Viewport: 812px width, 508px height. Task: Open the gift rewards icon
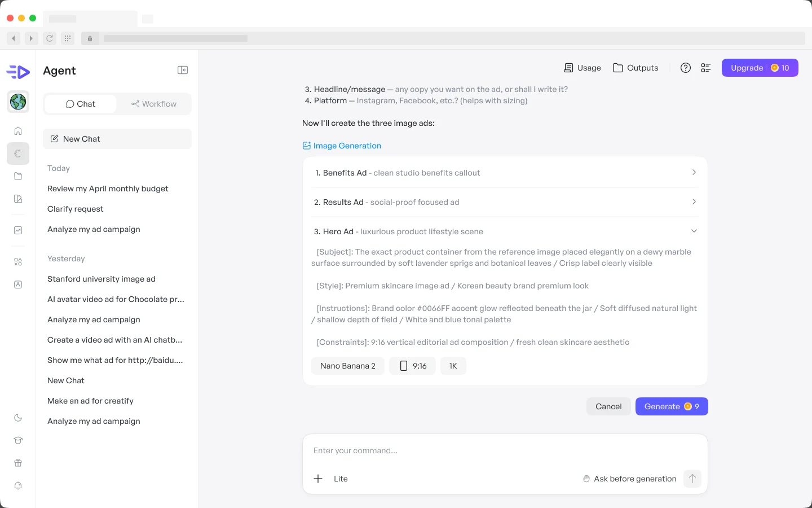pos(18,463)
